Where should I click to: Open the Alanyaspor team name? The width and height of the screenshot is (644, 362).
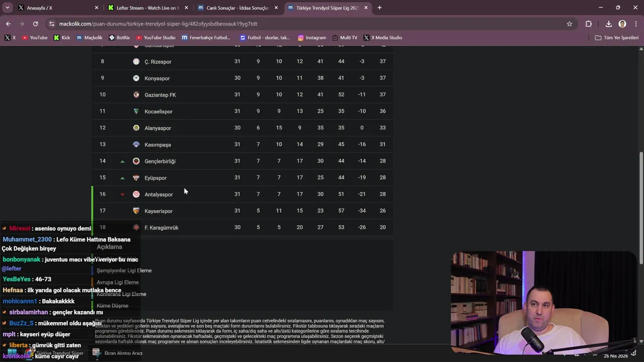[x=157, y=128]
